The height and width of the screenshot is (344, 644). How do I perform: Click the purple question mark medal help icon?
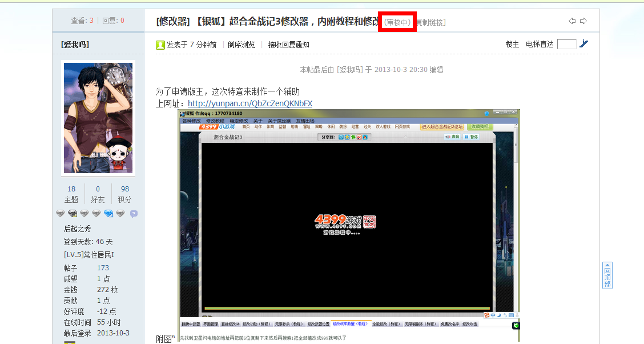pyautogui.click(x=134, y=214)
